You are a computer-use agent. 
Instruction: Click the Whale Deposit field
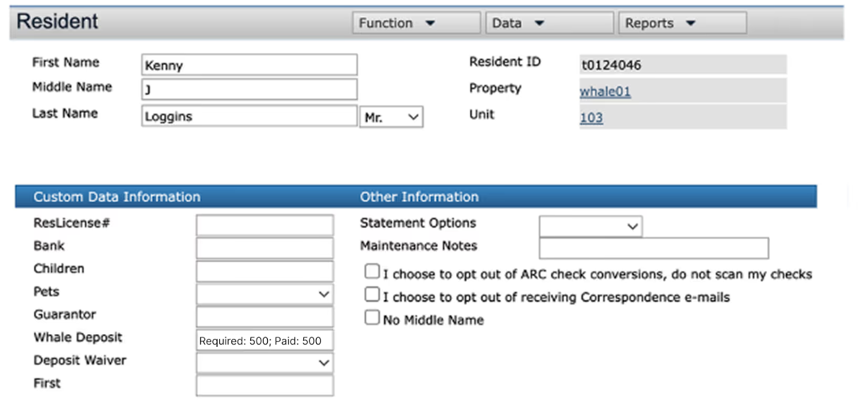pos(265,340)
